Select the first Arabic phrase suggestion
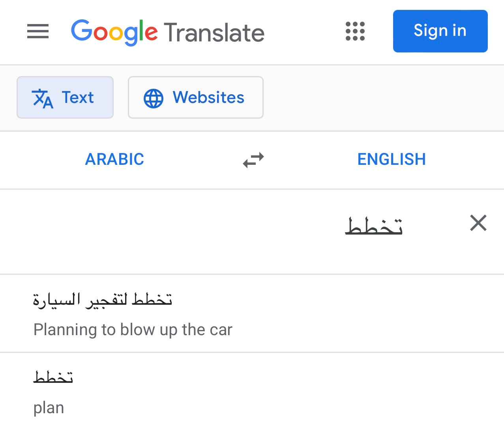The height and width of the screenshot is (429, 504). [103, 300]
